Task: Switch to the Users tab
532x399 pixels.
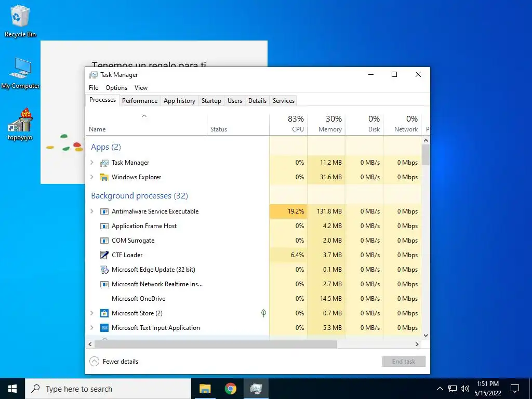Action: [x=235, y=101]
